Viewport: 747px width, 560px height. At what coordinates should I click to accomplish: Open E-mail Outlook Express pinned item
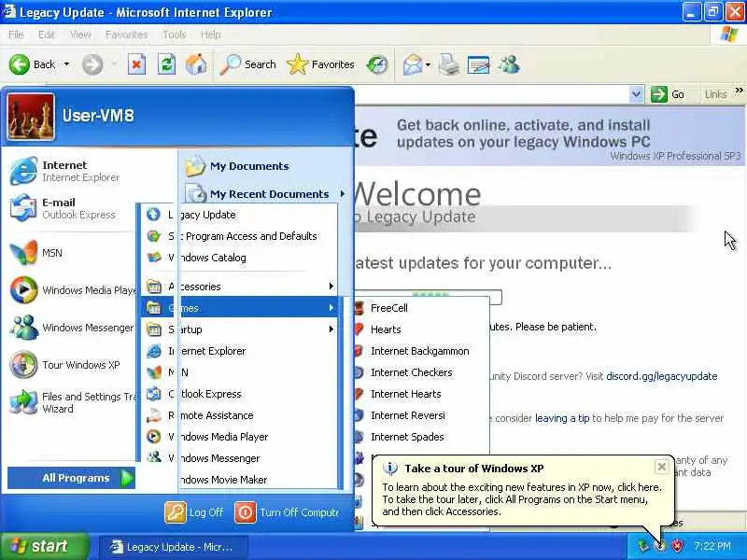70,208
